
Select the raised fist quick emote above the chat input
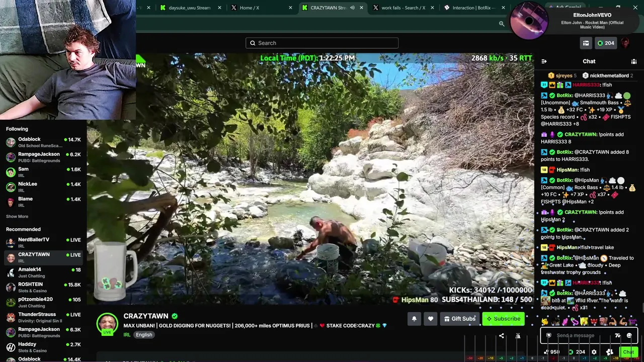pyautogui.click(x=565, y=321)
